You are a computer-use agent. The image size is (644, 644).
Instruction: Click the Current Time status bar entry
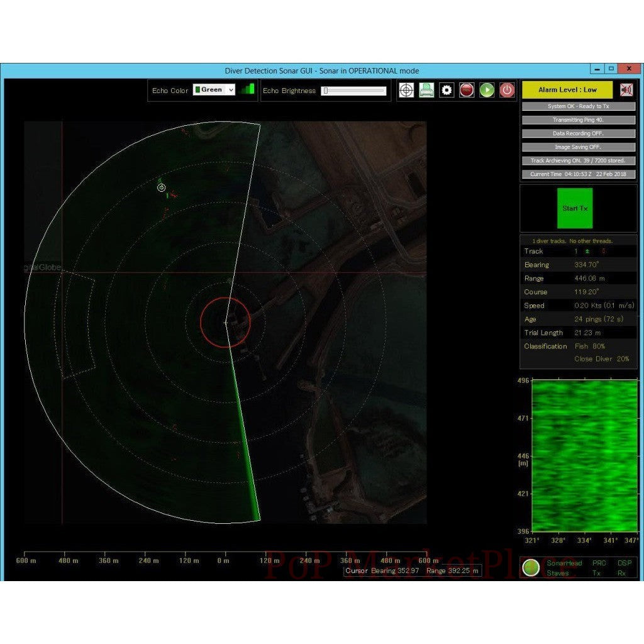click(x=579, y=174)
